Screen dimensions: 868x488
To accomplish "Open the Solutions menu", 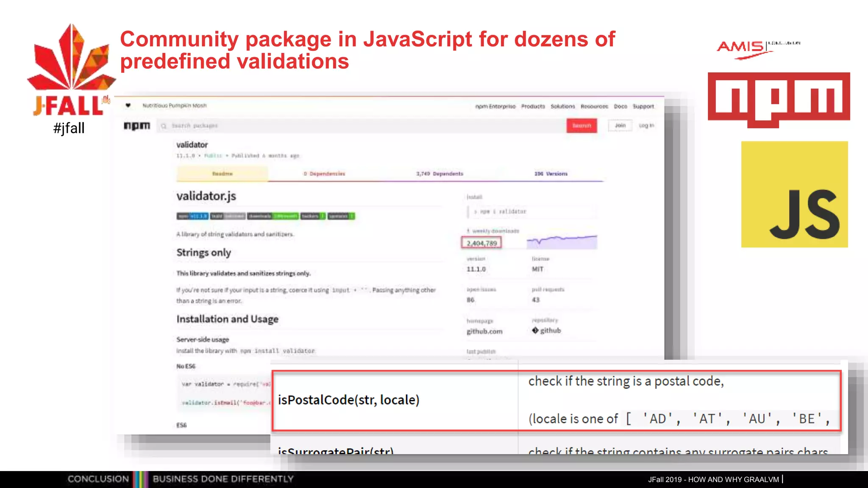I will pos(563,106).
